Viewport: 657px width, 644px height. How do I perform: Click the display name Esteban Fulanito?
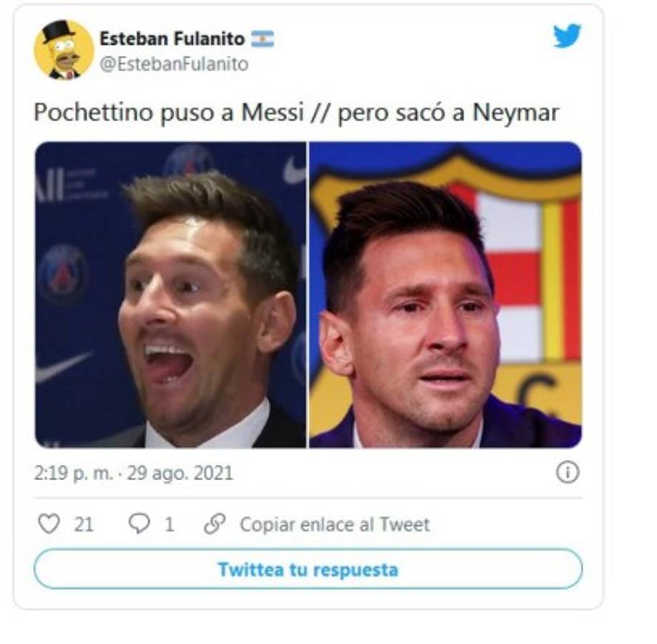tap(173, 39)
